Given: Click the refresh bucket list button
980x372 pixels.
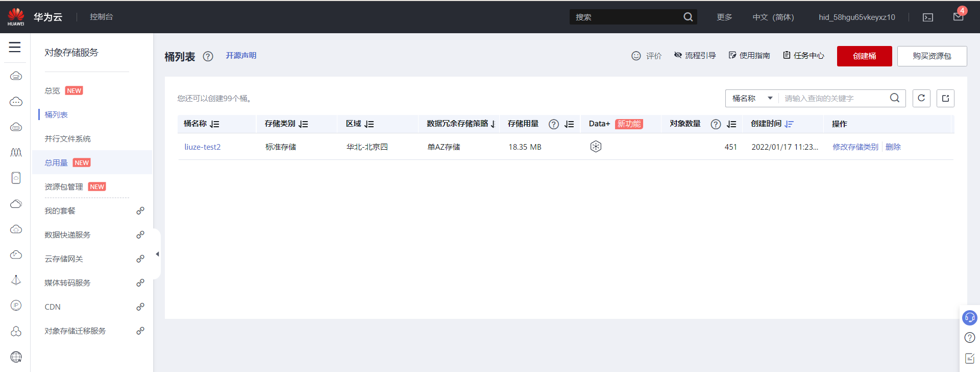Looking at the screenshot, I should (x=921, y=98).
